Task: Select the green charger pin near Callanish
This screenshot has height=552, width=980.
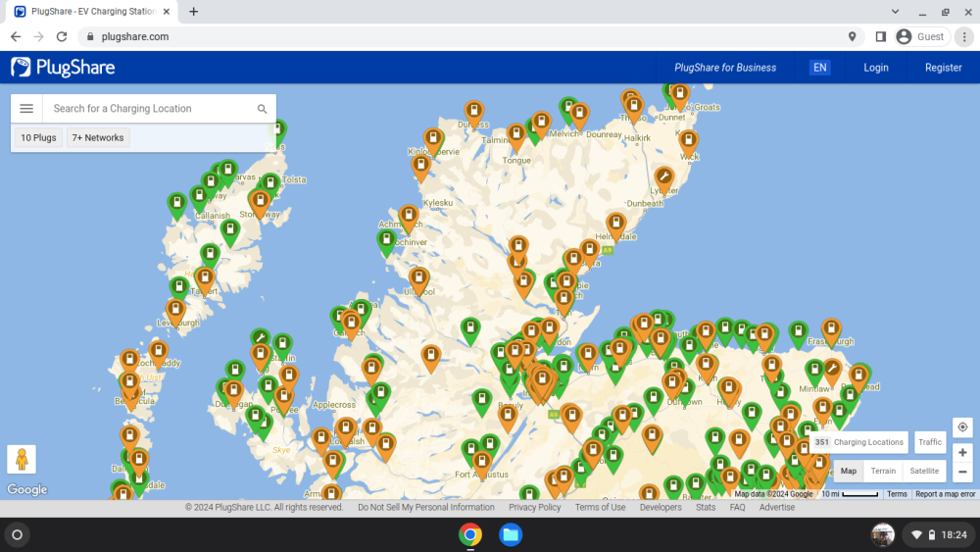Action: coord(199,197)
